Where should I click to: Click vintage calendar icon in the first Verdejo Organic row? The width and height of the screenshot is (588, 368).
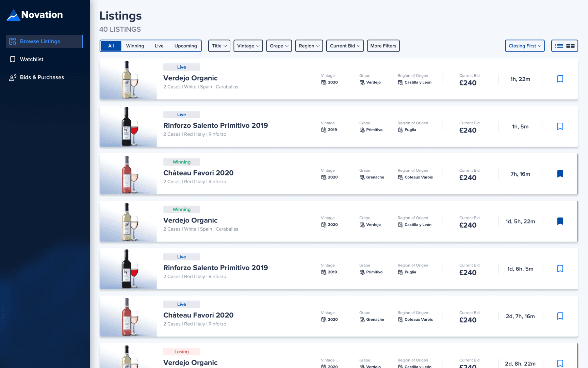click(x=324, y=82)
